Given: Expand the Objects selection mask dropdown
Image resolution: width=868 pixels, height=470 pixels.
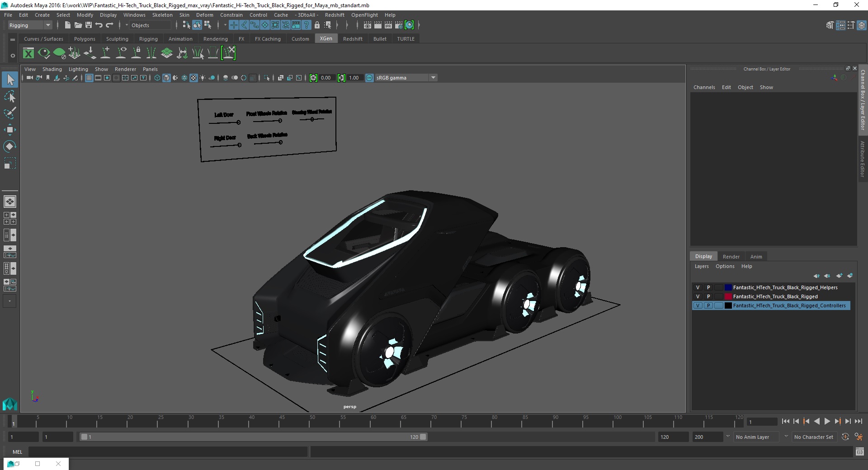Looking at the screenshot, I should point(127,25).
